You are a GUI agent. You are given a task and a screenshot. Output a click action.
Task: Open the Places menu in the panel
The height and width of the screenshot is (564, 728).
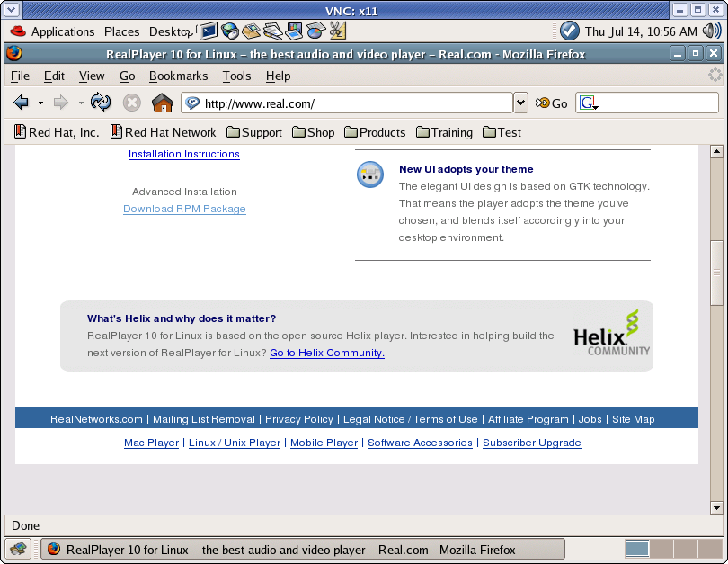coord(121,31)
